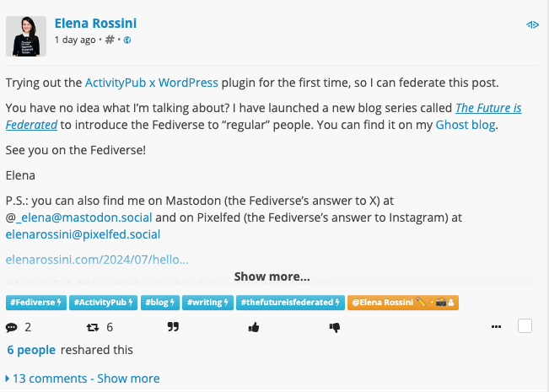Dislike the post with the thumbs-down icon
549x392 pixels.
pyautogui.click(x=334, y=327)
